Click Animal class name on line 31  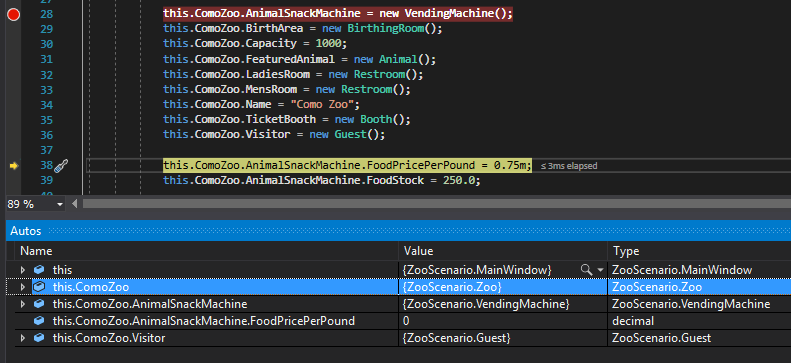(x=398, y=59)
